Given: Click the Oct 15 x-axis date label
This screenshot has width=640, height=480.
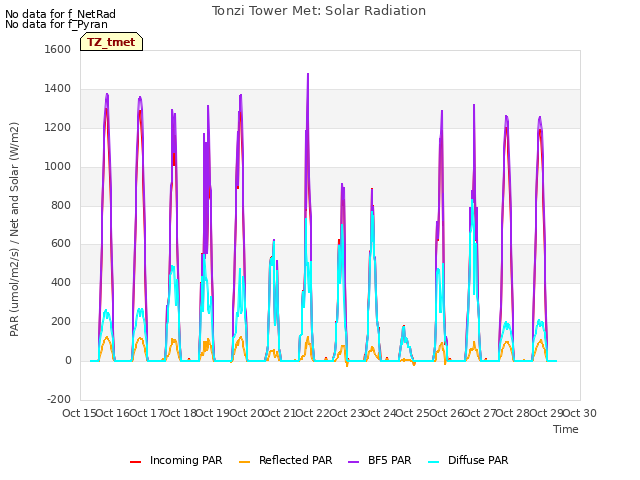Looking at the screenshot, I should [79, 413].
